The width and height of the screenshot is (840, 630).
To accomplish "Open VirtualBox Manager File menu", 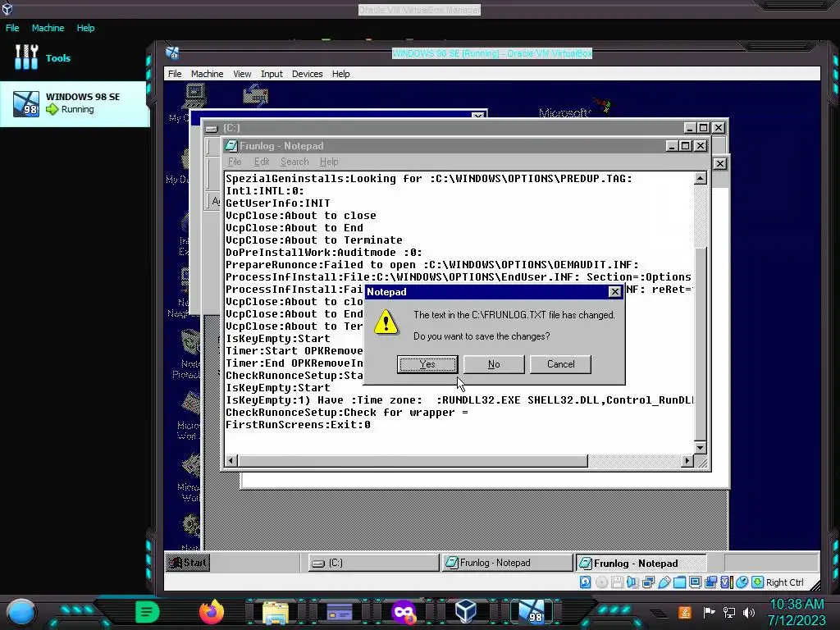I will point(12,28).
